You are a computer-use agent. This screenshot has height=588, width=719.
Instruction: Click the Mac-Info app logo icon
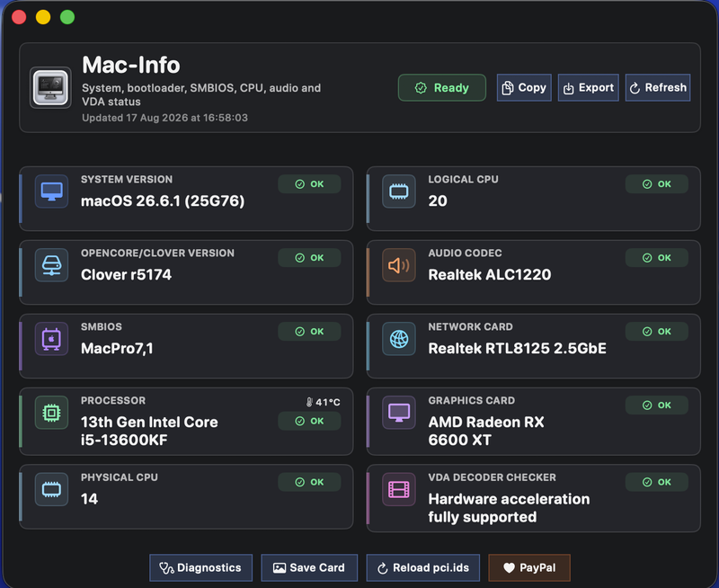pos(50,87)
